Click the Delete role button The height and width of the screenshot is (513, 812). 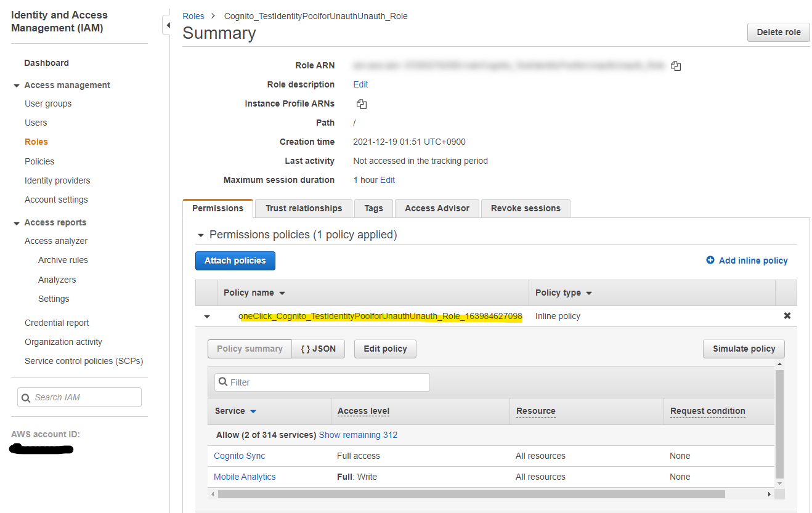point(779,32)
